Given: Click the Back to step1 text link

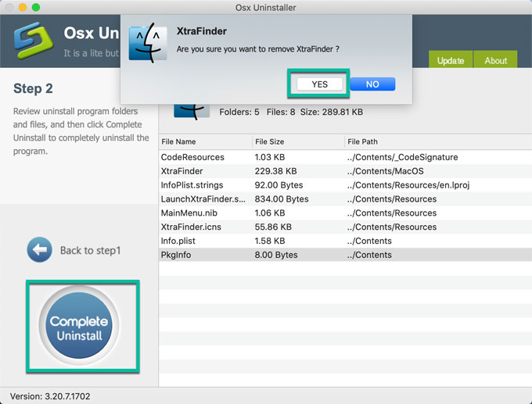Looking at the screenshot, I should pyautogui.click(x=90, y=251).
